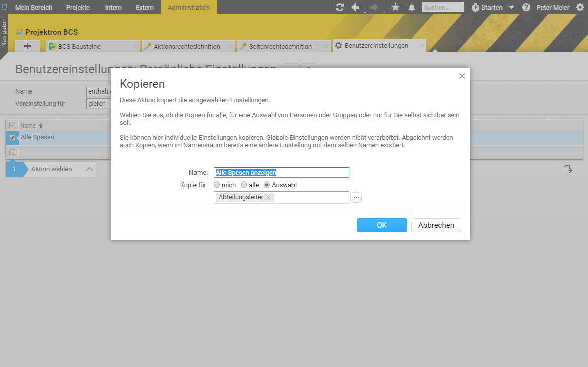Click the stopwatch Starten icon
Viewport: 588px width, 367px height.
(x=475, y=7)
